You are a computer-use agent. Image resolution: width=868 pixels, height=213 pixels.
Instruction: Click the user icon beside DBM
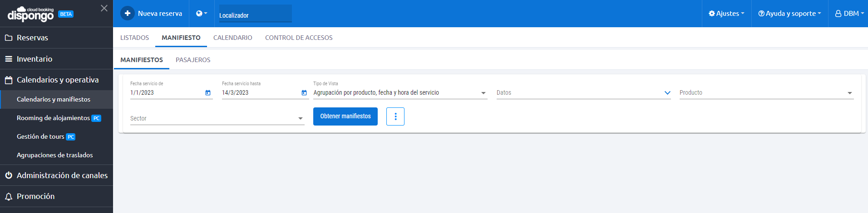838,14
